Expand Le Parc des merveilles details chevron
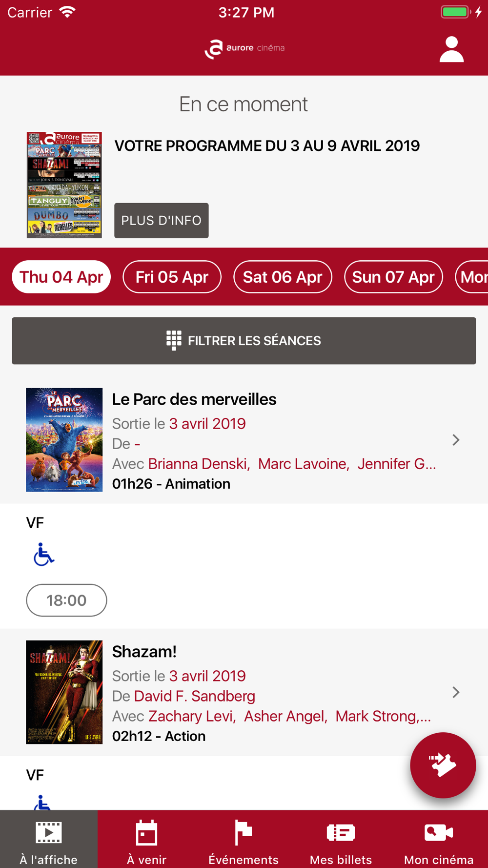Image resolution: width=488 pixels, height=868 pixels. 456,440
